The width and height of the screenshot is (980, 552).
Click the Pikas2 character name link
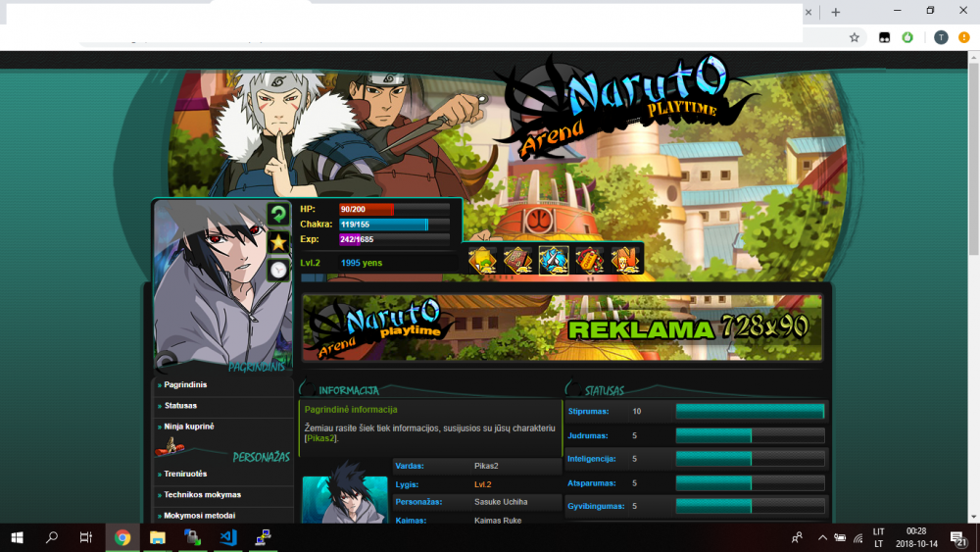point(320,438)
